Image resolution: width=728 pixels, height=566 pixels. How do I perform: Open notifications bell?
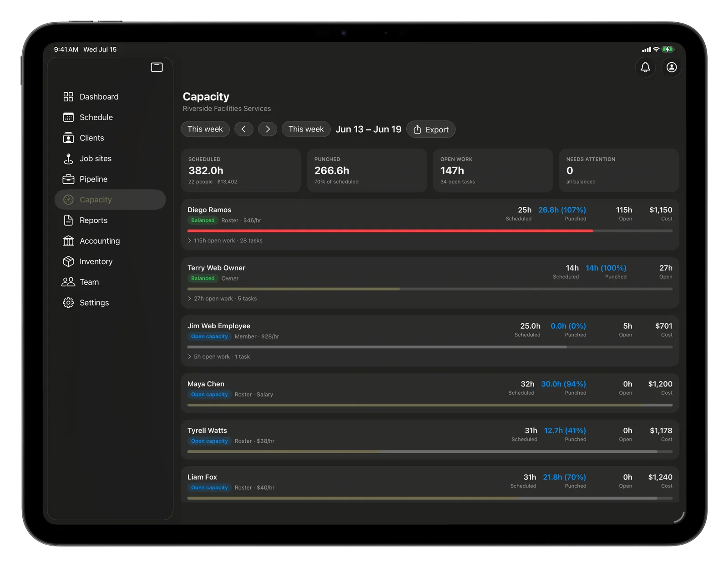point(645,67)
